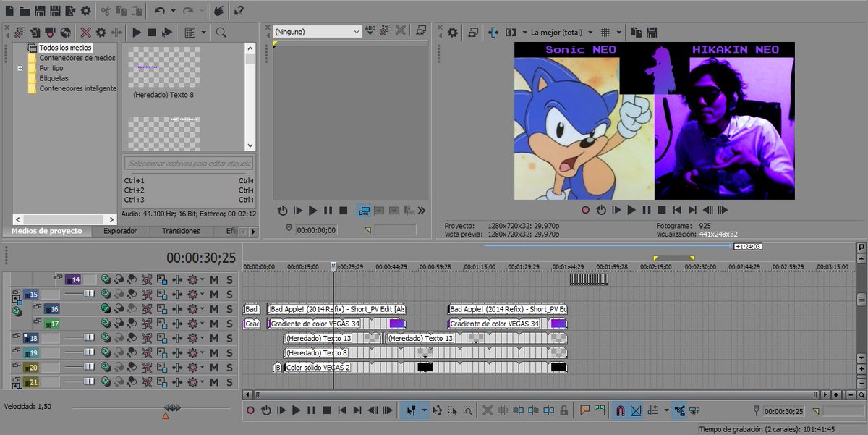Image resolution: width=868 pixels, height=435 pixels.
Task: Insert a marker using the timeline toolbar icon
Action: pyautogui.click(x=584, y=410)
